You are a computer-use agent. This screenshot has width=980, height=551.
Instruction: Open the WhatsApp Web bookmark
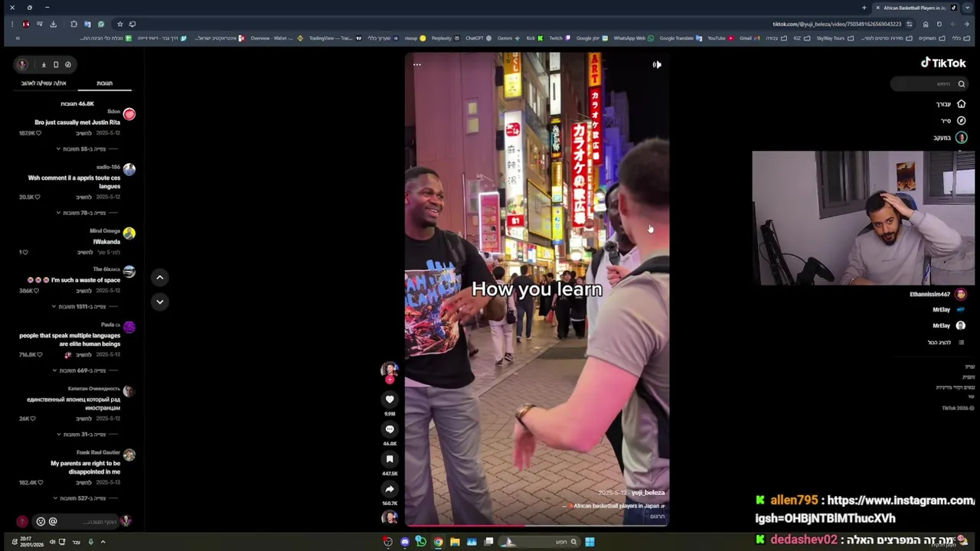click(x=632, y=38)
